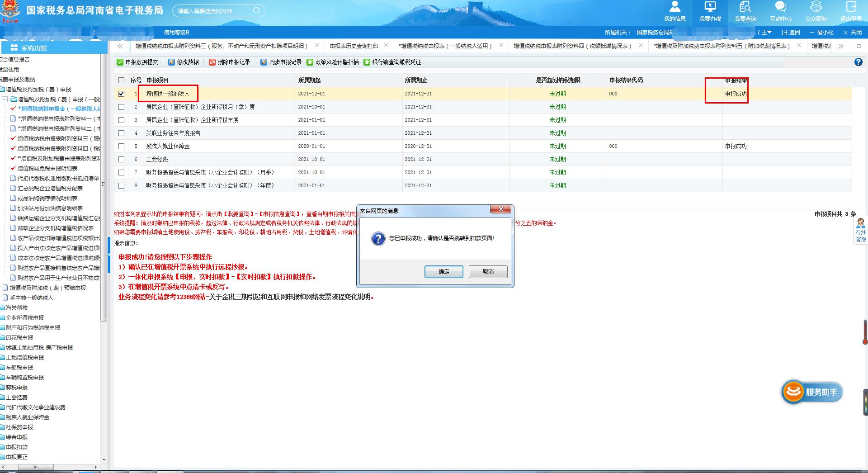Open the 我要办税 section icon
The image size is (868, 473).
pyautogui.click(x=710, y=11)
